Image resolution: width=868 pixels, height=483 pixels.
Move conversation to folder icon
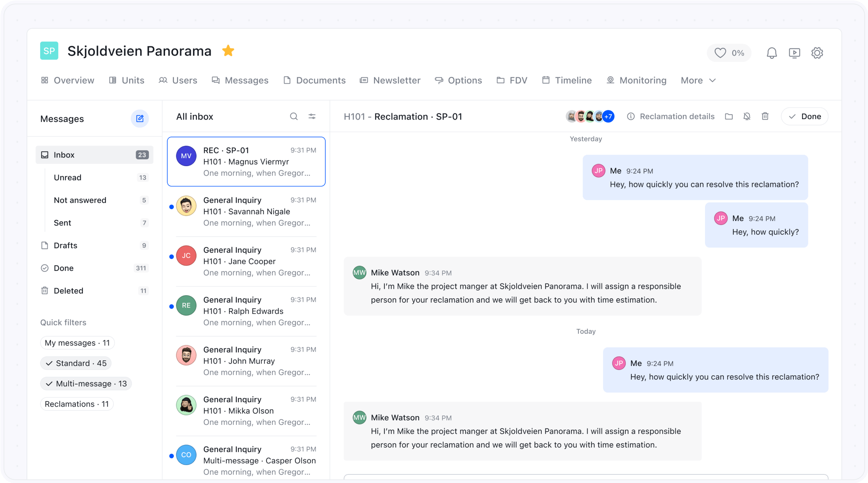pos(728,116)
